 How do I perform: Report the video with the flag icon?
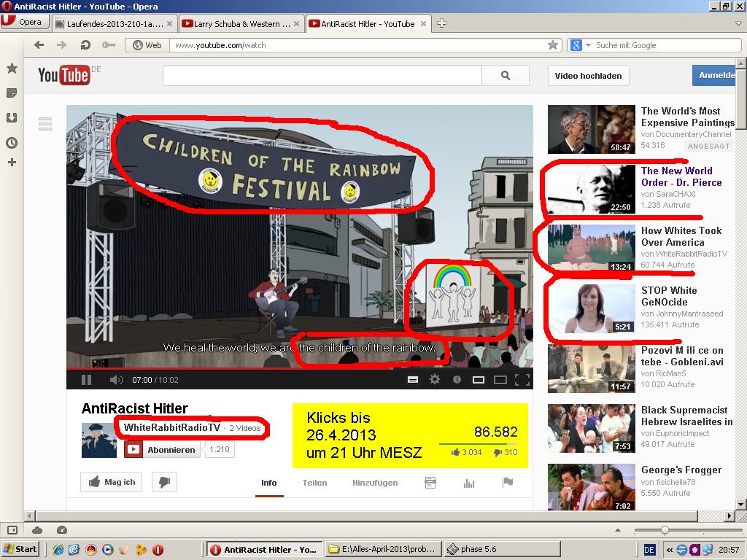[x=508, y=483]
